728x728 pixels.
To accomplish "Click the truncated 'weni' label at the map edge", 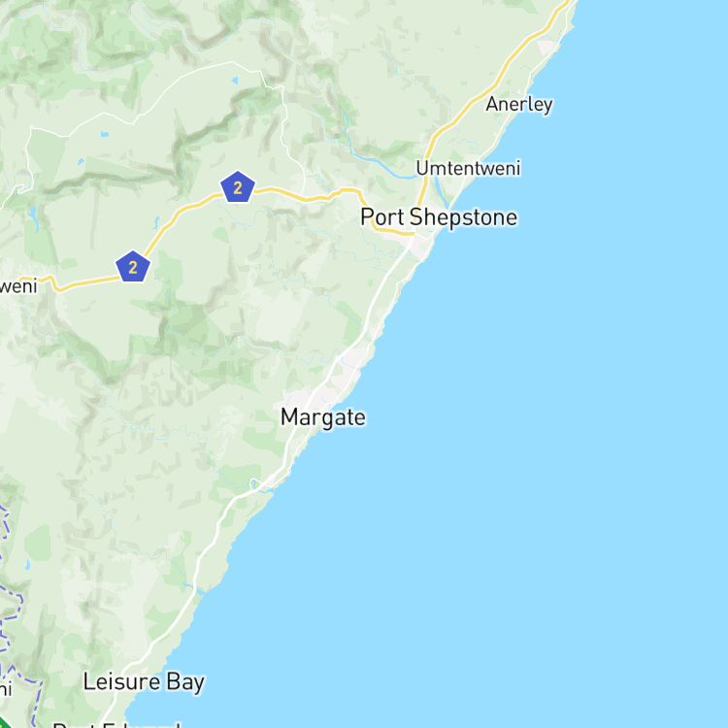I will [x=18, y=286].
